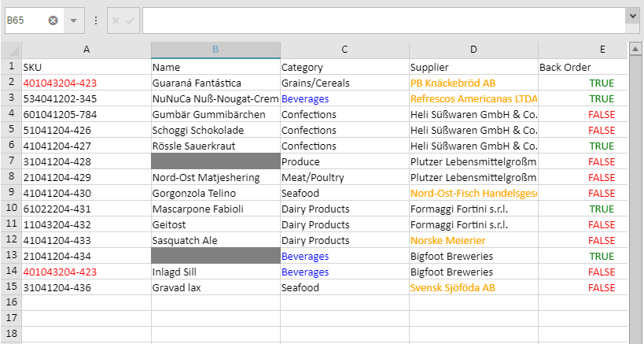Select row 18 header
644x344 pixels.
[11, 334]
